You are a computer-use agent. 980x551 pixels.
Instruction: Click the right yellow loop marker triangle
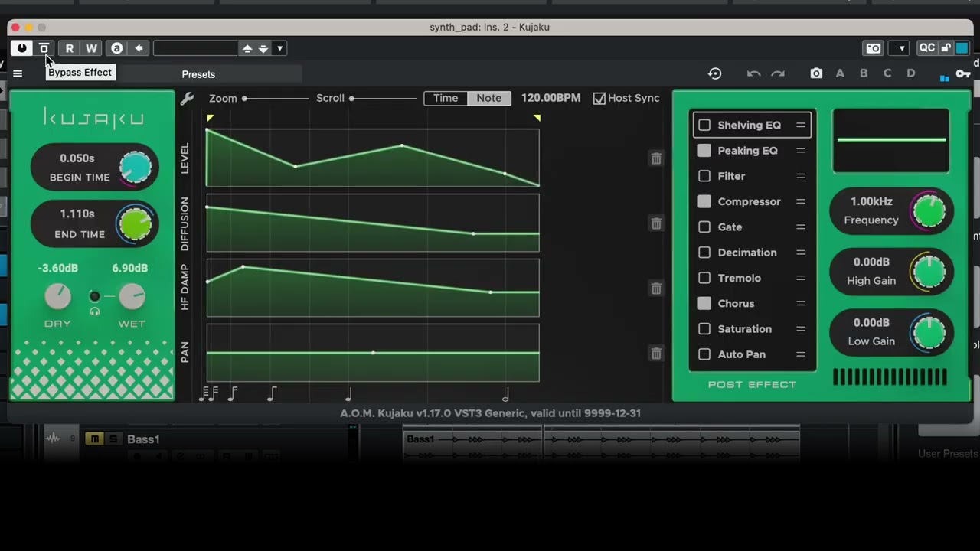537,118
